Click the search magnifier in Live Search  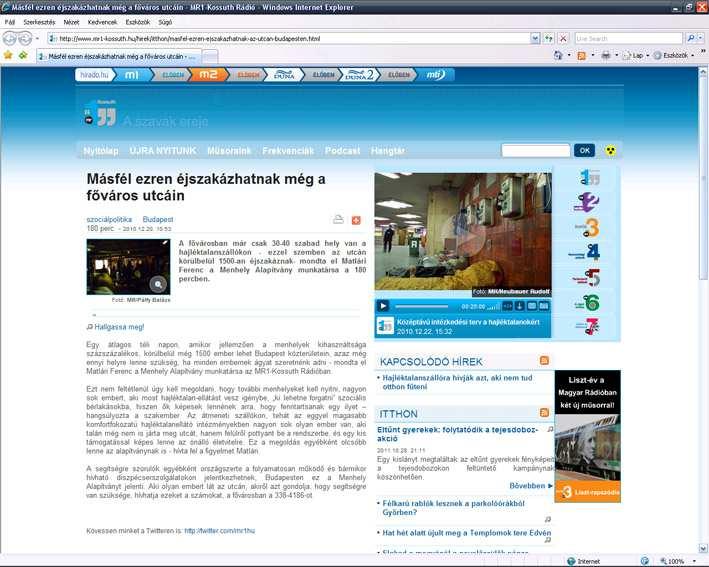(690, 38)
